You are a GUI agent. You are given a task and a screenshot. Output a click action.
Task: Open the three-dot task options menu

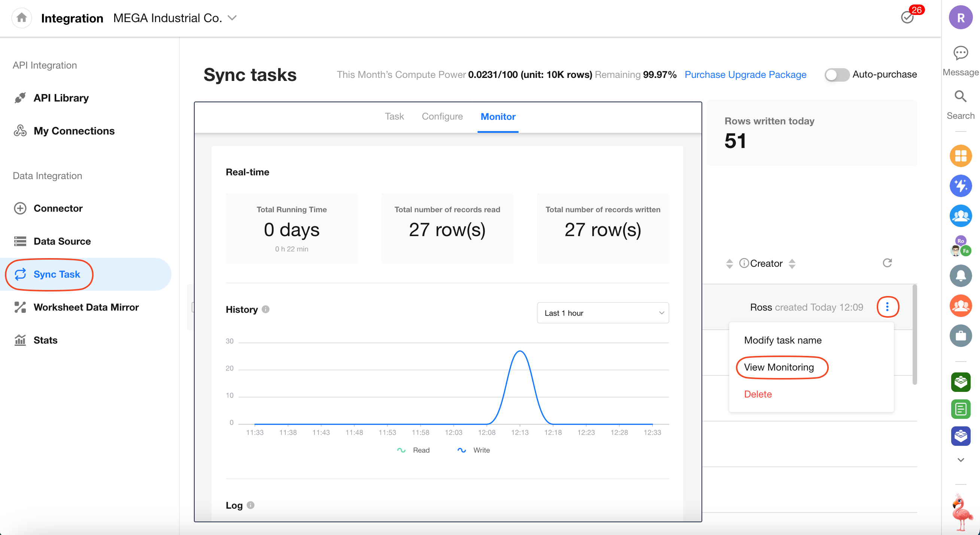click(887, 307)
